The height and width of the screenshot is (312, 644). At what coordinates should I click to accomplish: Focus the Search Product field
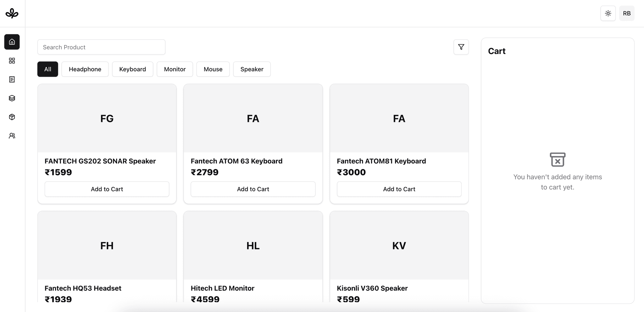coord(101,47)
